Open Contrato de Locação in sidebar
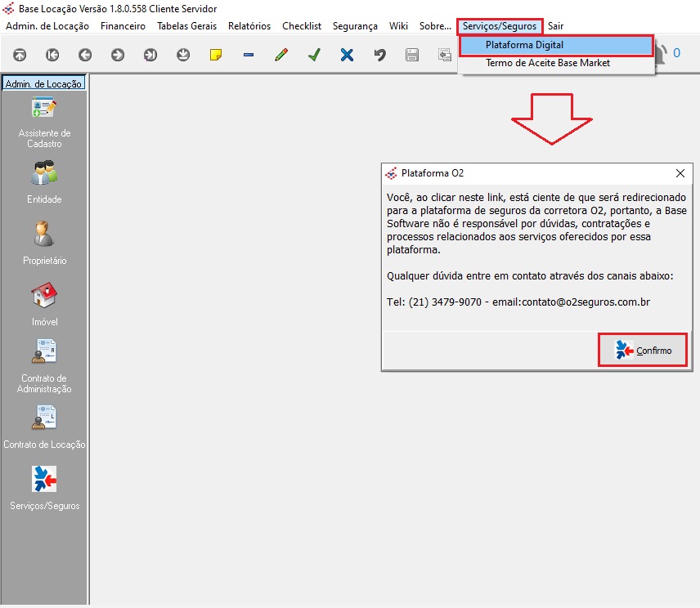 tap(44, 427)
